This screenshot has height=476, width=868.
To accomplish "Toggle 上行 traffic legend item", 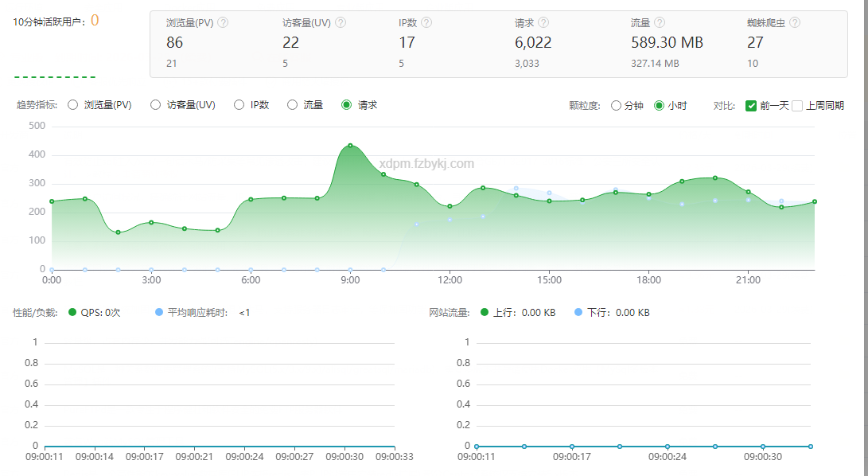I will [485, 313].
